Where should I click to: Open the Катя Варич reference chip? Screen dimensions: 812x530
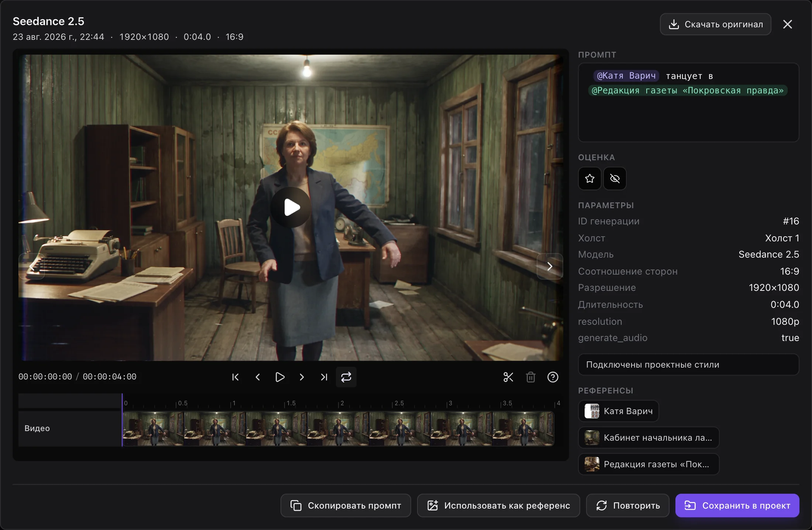[x=619, y=411]
